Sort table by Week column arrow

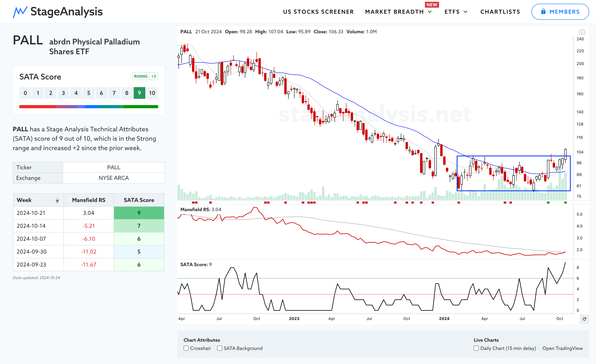point(57,200)
